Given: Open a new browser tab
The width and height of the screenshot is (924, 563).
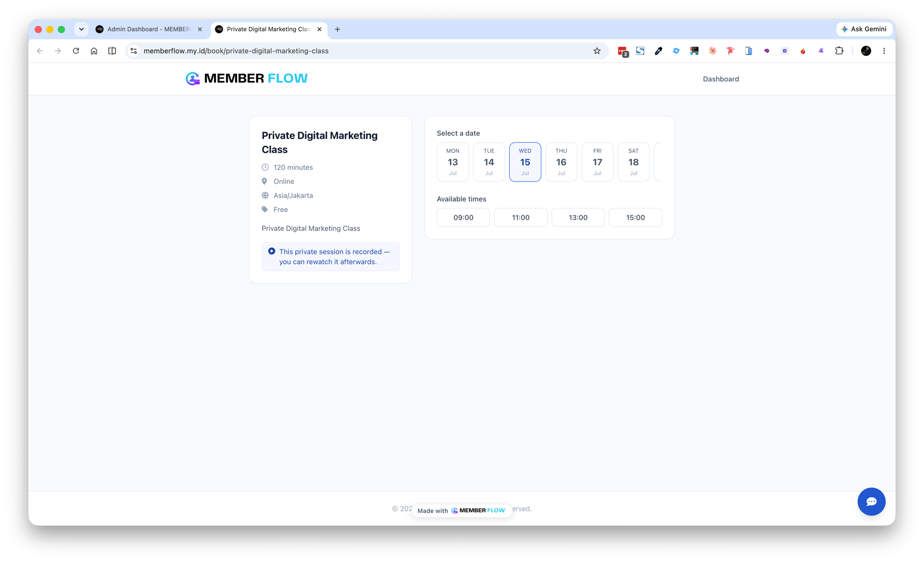Looking at the screenshot, I should tap(337, 29).
